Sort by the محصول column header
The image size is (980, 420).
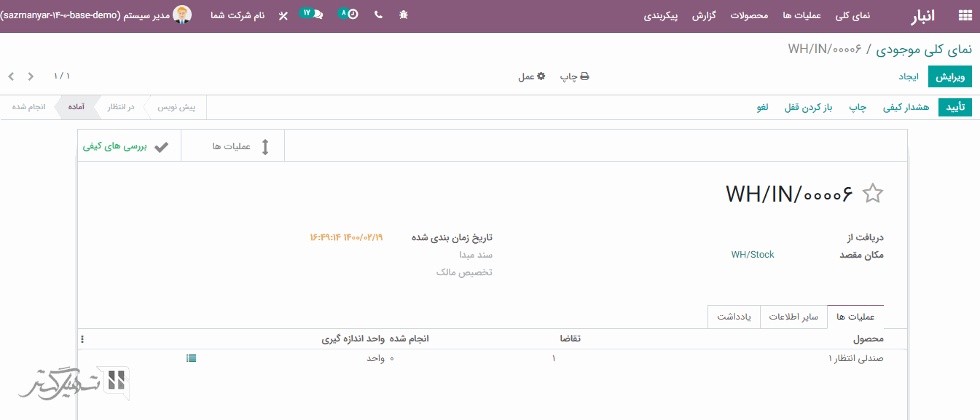click(x=869, y=339)
